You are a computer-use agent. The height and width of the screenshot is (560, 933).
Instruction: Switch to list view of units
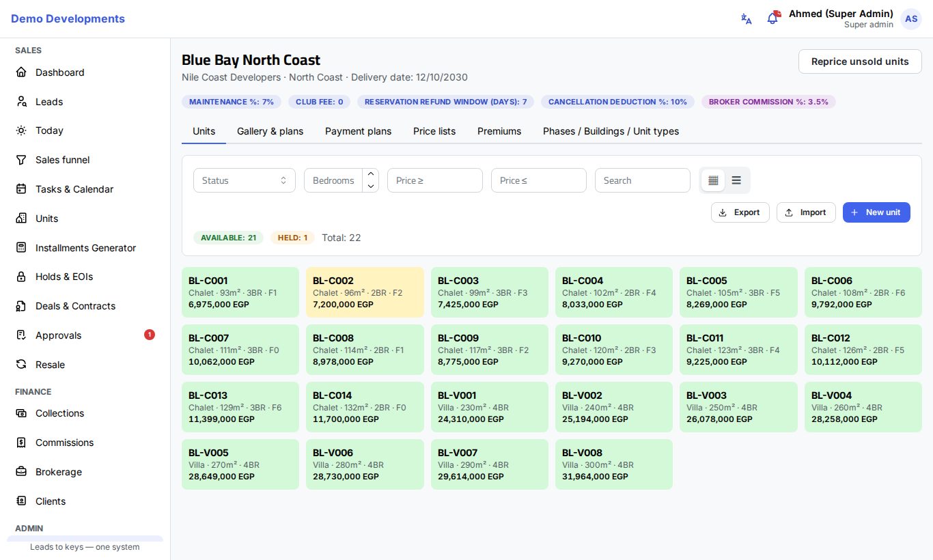coord(736,180)
